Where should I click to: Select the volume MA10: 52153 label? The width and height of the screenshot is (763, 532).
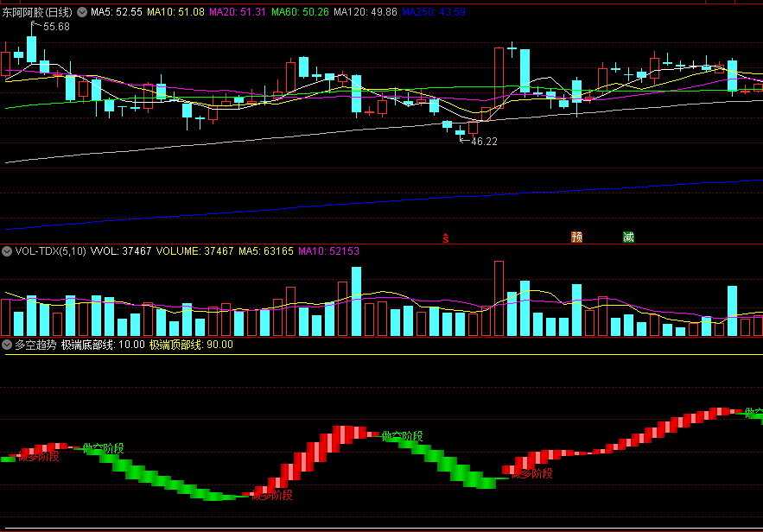coord(328,251)
